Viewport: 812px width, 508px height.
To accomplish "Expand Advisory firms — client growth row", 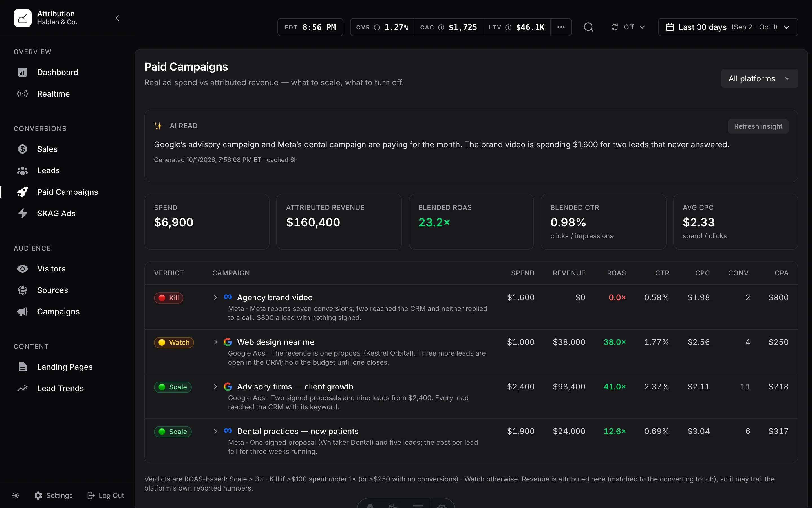I will [x=215, y=387].
